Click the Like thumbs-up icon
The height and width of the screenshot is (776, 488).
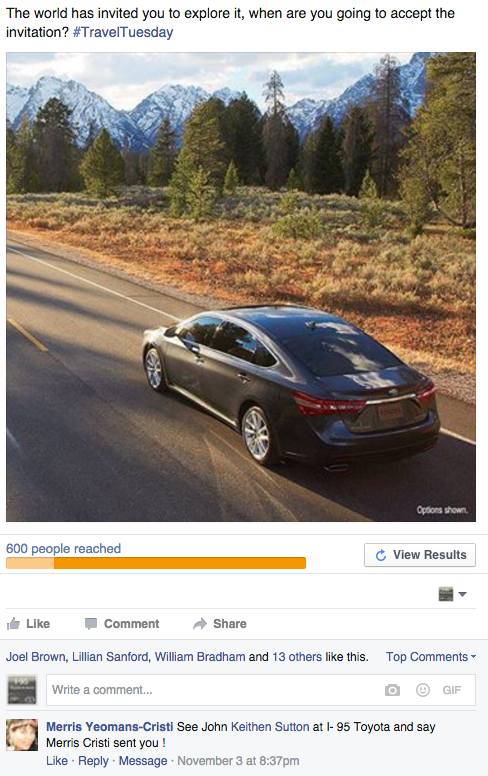tap(13, 624)
